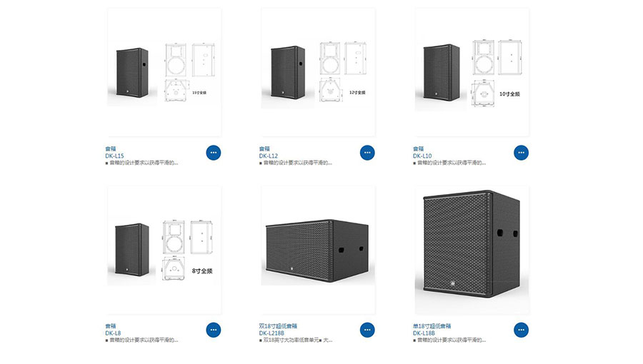Open the DK-L218B product link

[271, 333]
